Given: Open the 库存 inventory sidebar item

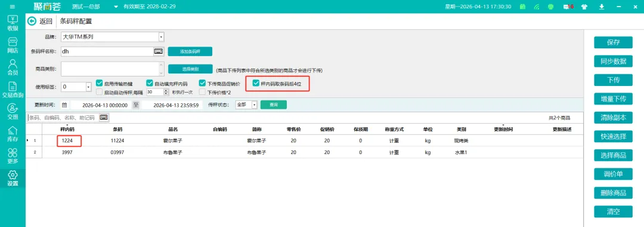Looking at the screenshot, I should [x=13, y=134].
